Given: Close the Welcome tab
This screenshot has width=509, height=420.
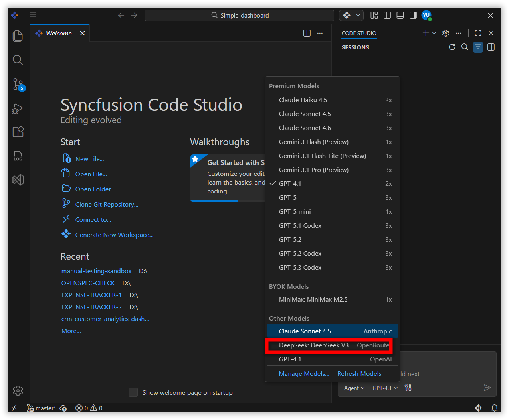Looking at the screenshot, I should pyautogui.click(x=82, y=33).
